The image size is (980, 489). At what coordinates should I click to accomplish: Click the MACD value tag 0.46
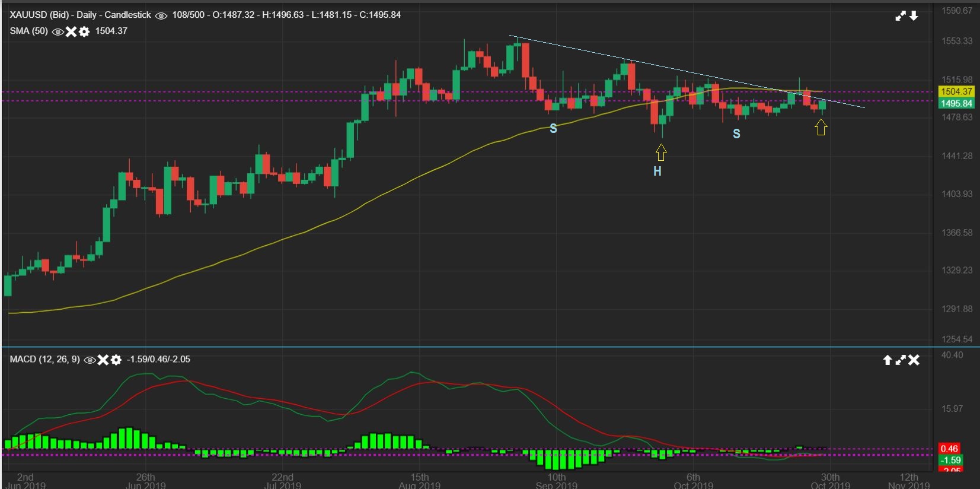click(950, 449)
